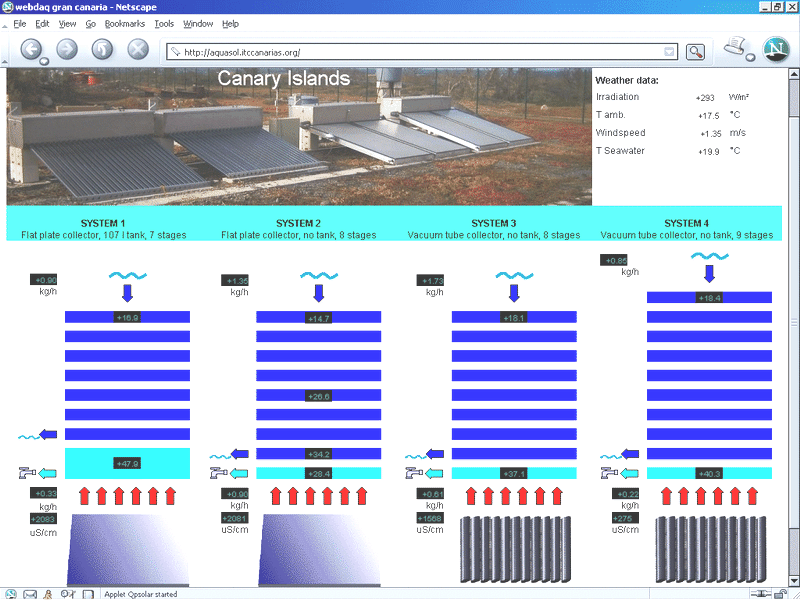Click the Print toolbar icon

tap(738, 48)
